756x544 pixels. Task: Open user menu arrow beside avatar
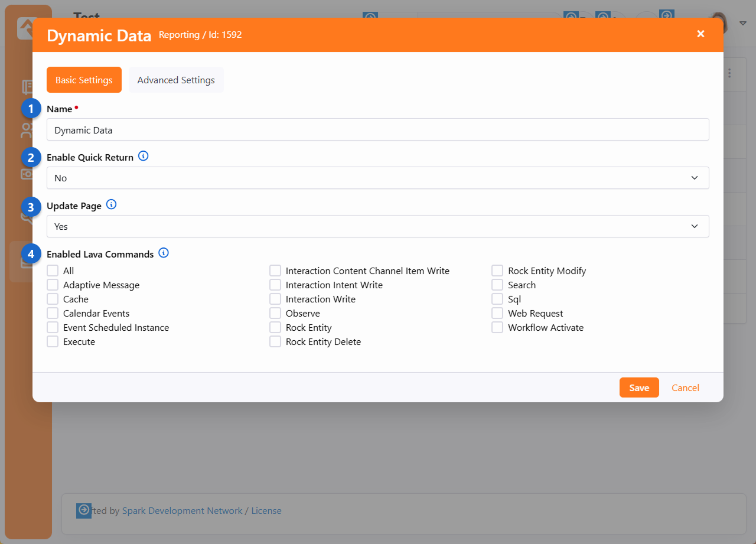[x=742, y=24]
